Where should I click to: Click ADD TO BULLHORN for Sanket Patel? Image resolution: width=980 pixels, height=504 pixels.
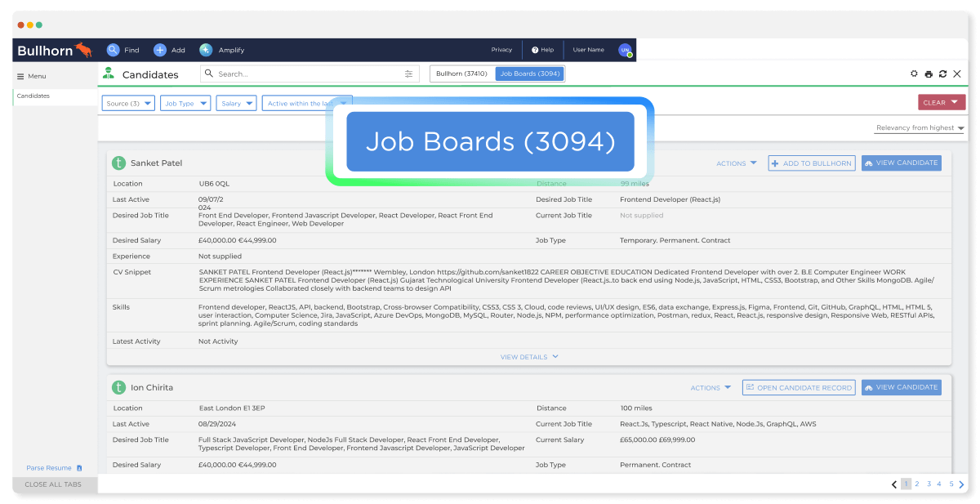point(812,163)
